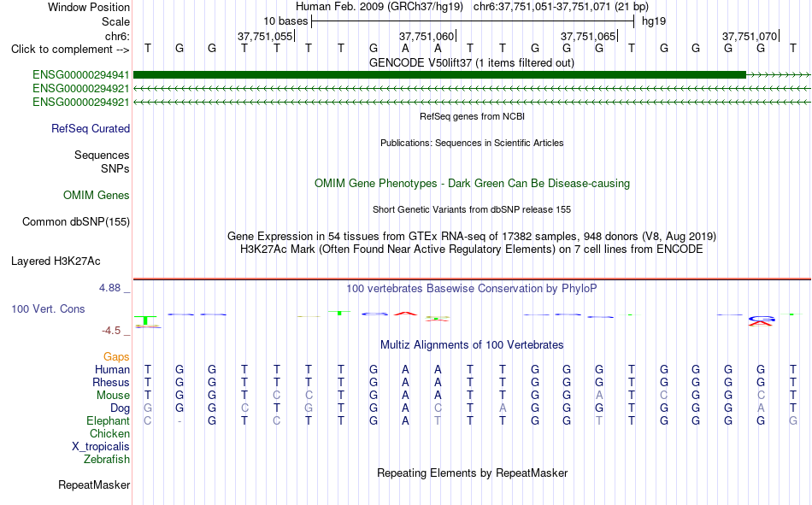This screenshot has width=812, height=505.
Task: Open the ENSG00000294941 gene label
Action: (81, 75)
